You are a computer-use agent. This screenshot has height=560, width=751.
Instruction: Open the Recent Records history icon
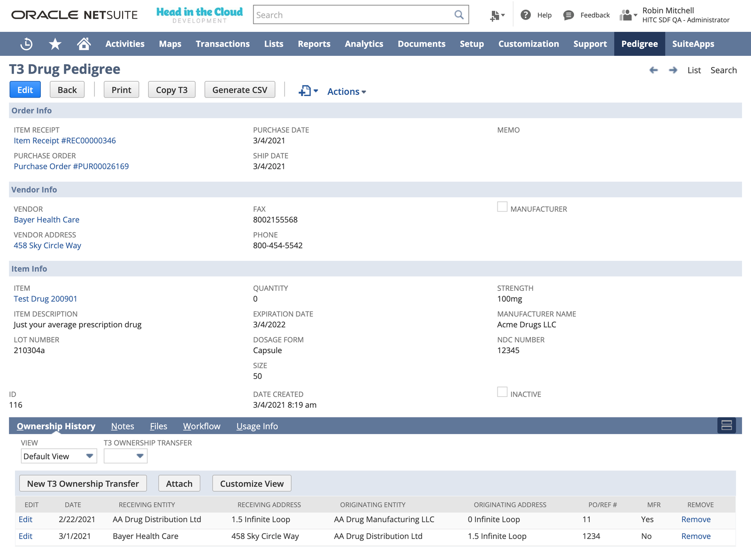point(26,44)
